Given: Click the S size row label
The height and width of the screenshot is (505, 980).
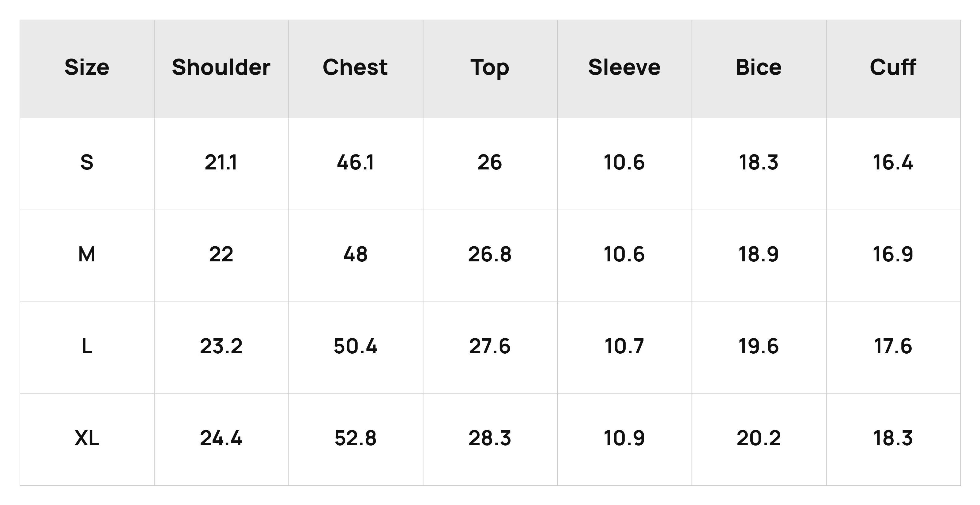Looking at the screenshot, I should (x=87, y=162).
